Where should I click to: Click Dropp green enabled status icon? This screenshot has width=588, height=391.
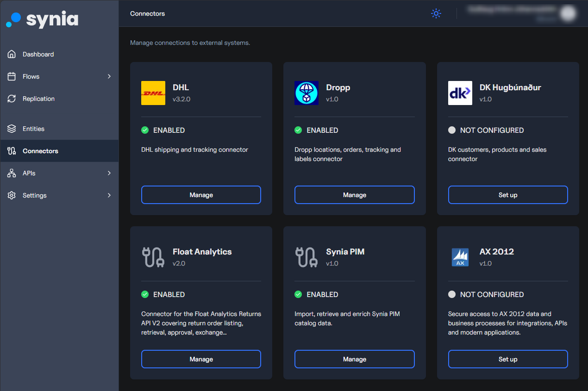pos(298,130)
